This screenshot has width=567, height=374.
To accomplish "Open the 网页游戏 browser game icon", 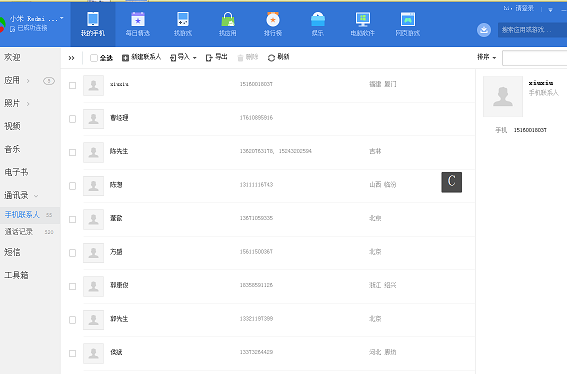I will click(408, 19).
